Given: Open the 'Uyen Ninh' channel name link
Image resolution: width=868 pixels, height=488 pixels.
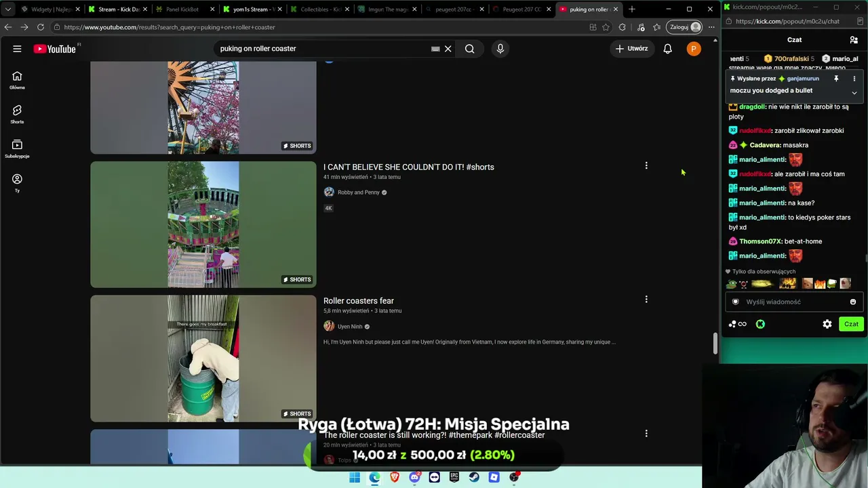Looking at the screenshot, I should (350, 327).
